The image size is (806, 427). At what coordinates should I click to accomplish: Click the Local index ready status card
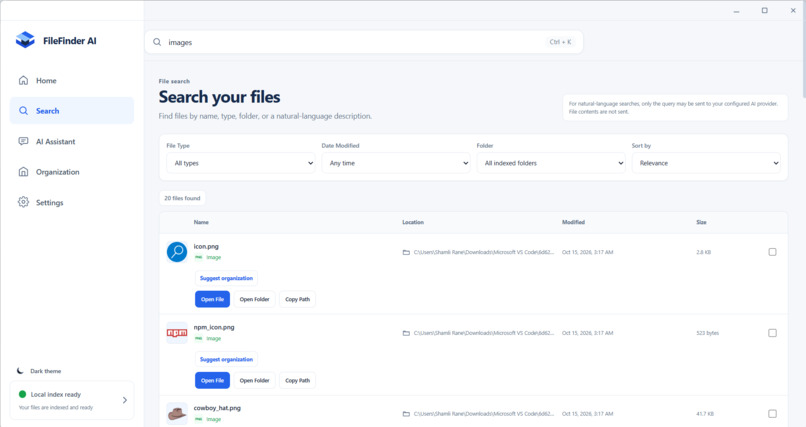click(x=71, y=400)
